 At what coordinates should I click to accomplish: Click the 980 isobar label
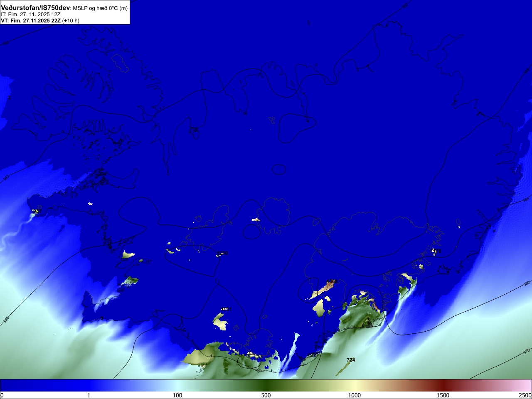527,284
